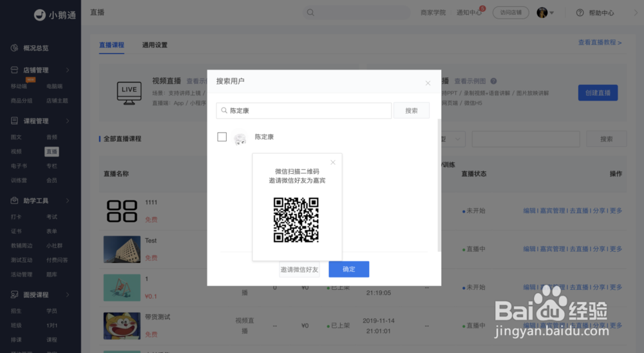Screen dimensions: 644x353
Task: Click 嘉宾管理 for course 1111
Action: tap(553, 211)
